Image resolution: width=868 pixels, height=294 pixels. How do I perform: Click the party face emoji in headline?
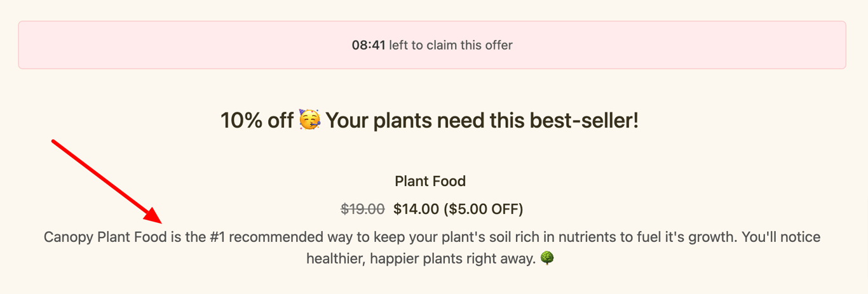click(x=310, y=119)
